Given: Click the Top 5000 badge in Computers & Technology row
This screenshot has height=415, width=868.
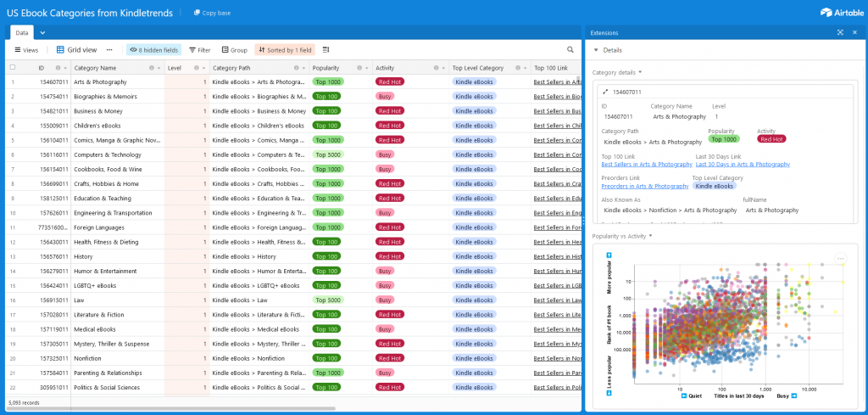Looking at the screenshot, I should point(328,154).
